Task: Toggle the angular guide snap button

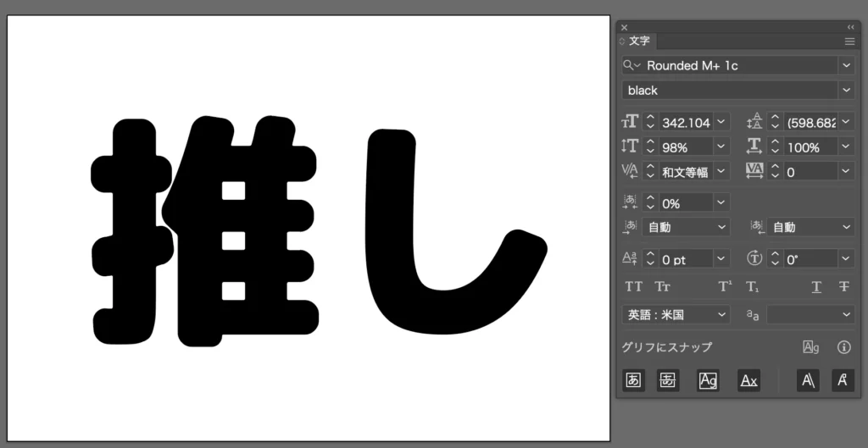Action: coord(808,380)
